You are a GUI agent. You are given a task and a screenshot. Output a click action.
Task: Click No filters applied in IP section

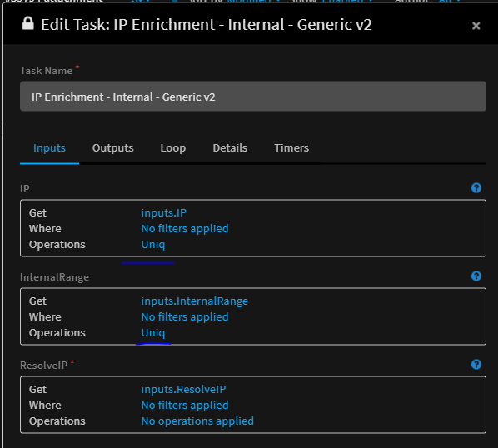(x=185, y=229)
